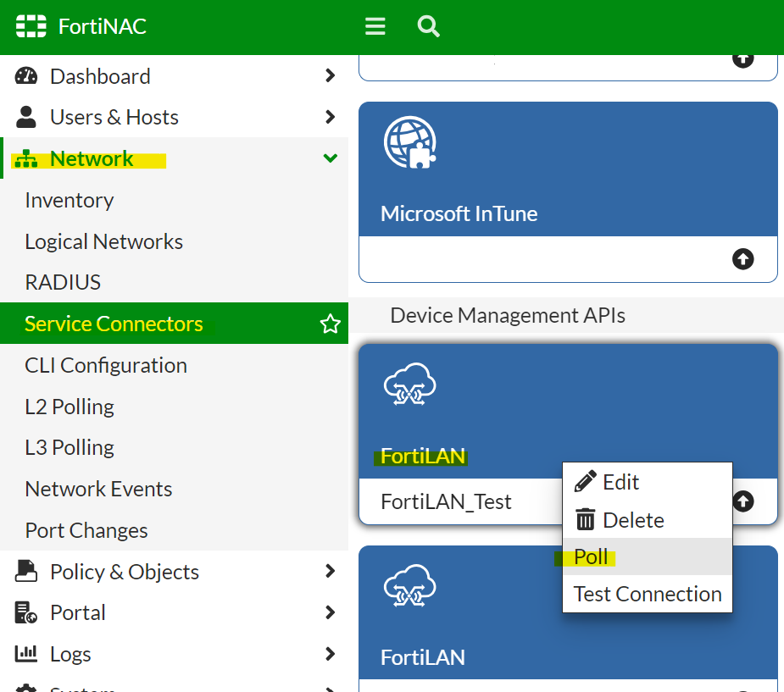The height and width of the screenshot is (692, 784).
Task: Select the Edit pencil icon
Action: click(583, 481)
